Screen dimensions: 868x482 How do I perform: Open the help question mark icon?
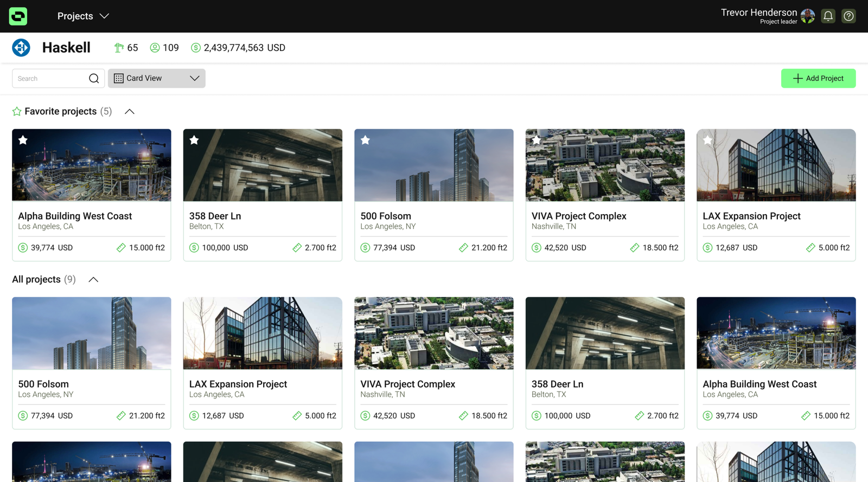(x=848, y=16)
